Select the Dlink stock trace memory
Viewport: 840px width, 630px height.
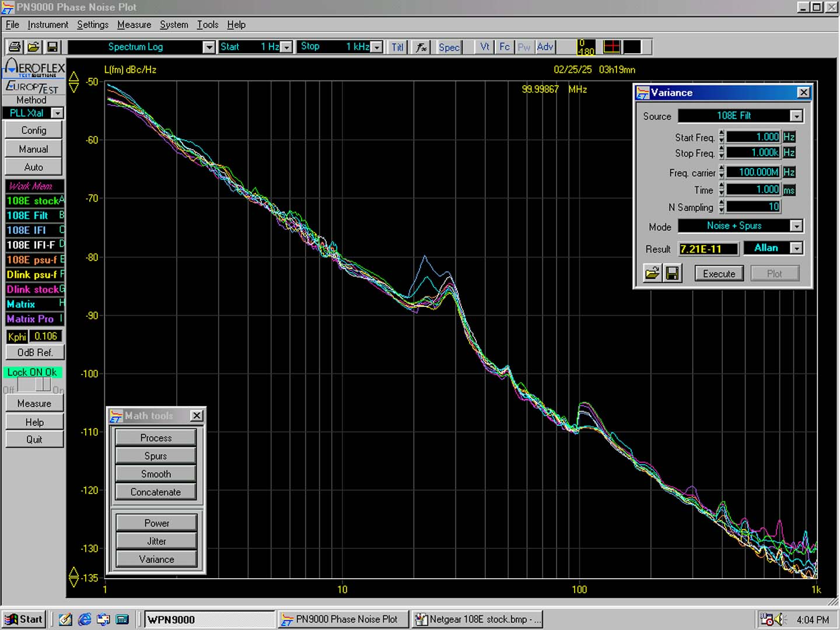[x=34, y=289]
